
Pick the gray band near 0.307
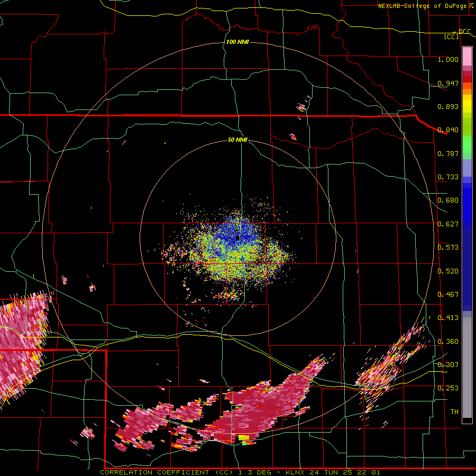467,368
